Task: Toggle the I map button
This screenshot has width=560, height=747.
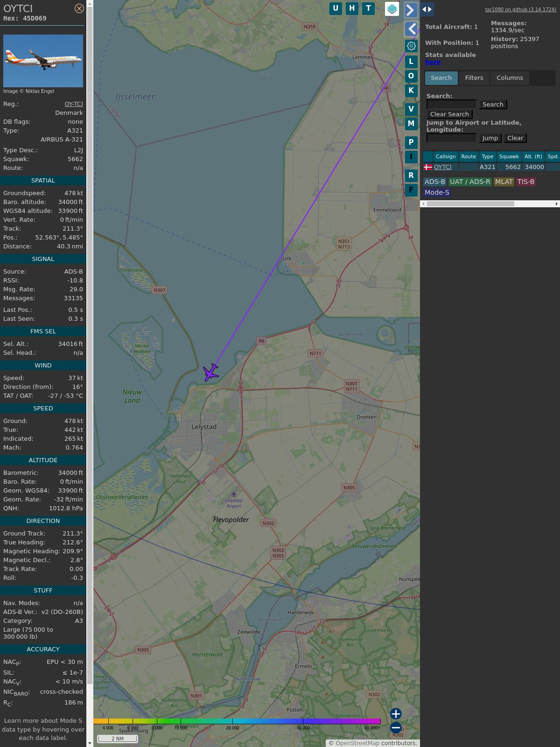Action: pyautogui.click(x=411, y=157)
